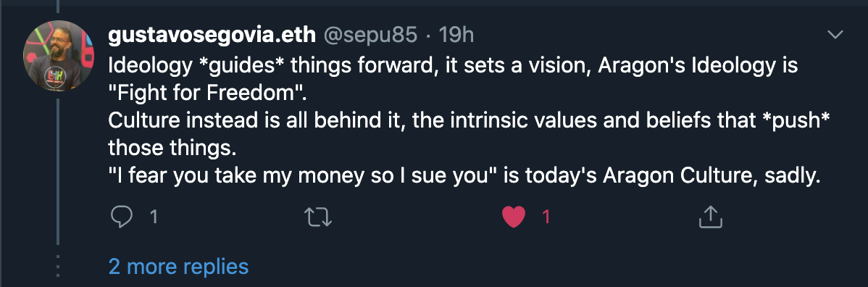The image size is (868, 287).
Task: Visit the @sepu85 handle profile
Action: (370, 36)
